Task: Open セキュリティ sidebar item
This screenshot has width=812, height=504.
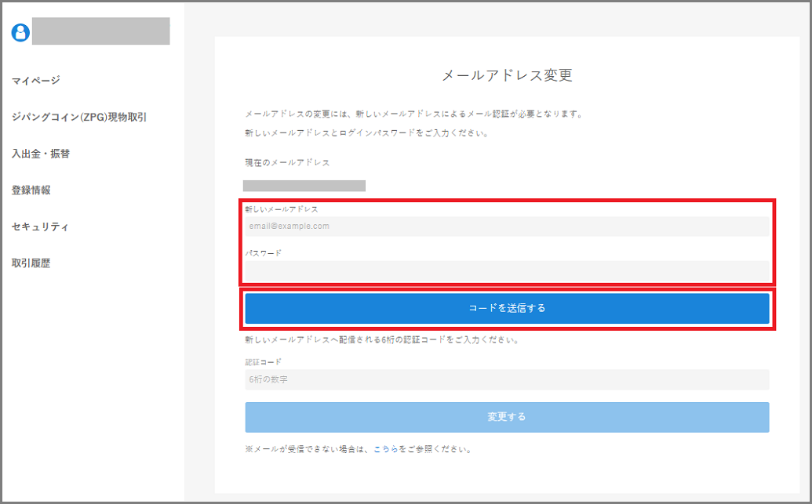Action: [x=40, y=227]
